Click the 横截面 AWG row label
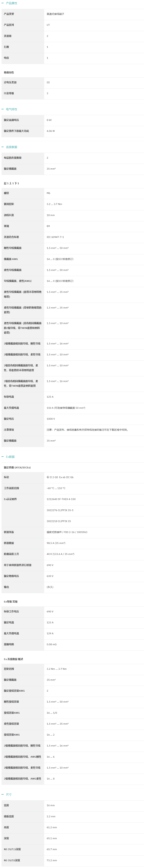The height and width of the screenshot is (868, 145). [11, 259]
